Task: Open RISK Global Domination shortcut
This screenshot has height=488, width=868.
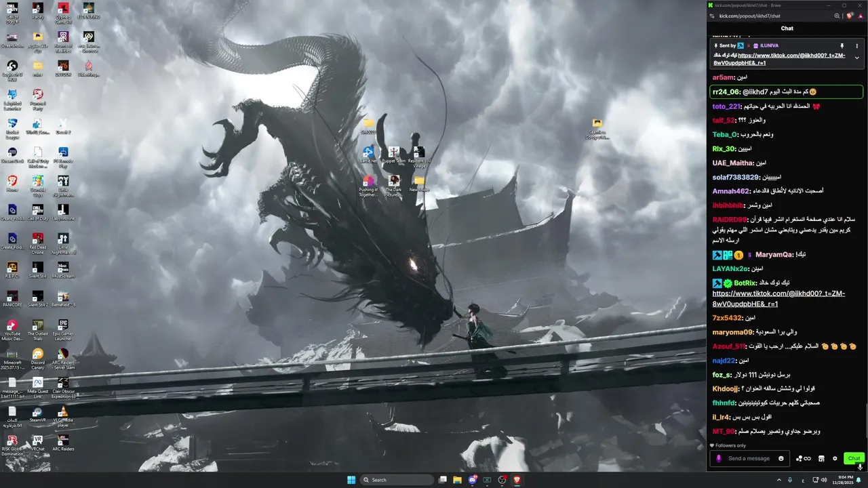Action: 12,445
